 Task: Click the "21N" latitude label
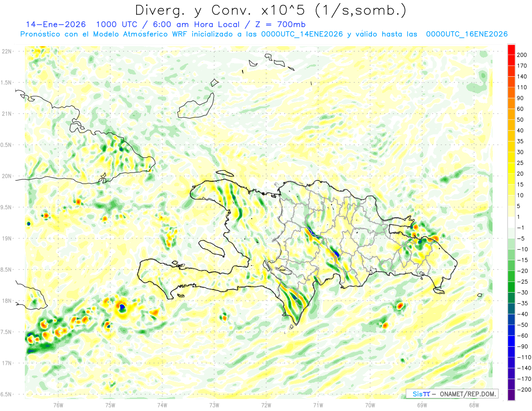pos(6,114)
